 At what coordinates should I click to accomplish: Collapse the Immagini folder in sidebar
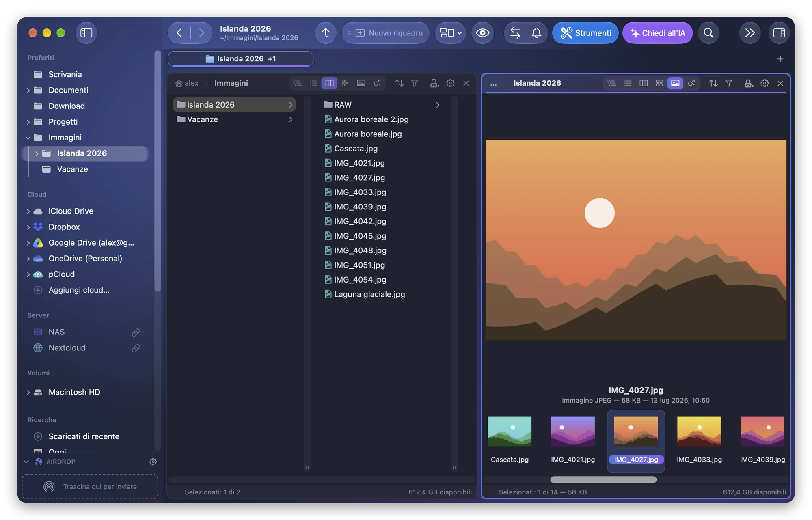pyautogui.click(x=28, y=138)
